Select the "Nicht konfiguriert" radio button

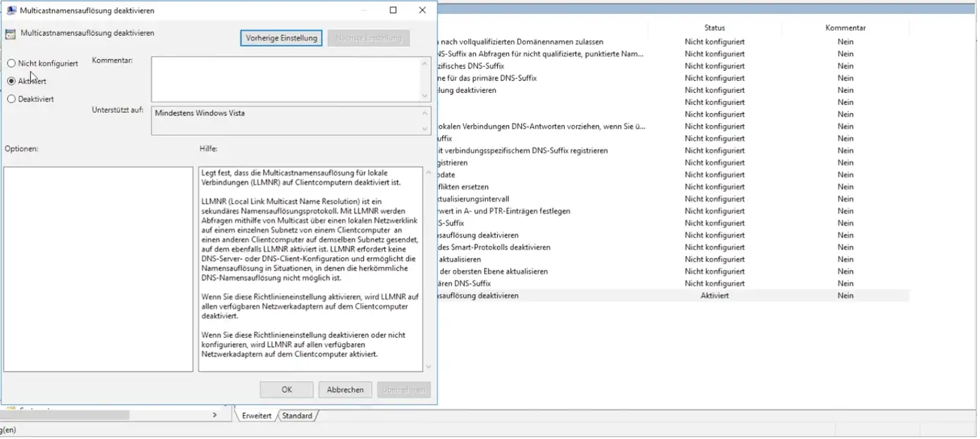(x=11, y=63)
